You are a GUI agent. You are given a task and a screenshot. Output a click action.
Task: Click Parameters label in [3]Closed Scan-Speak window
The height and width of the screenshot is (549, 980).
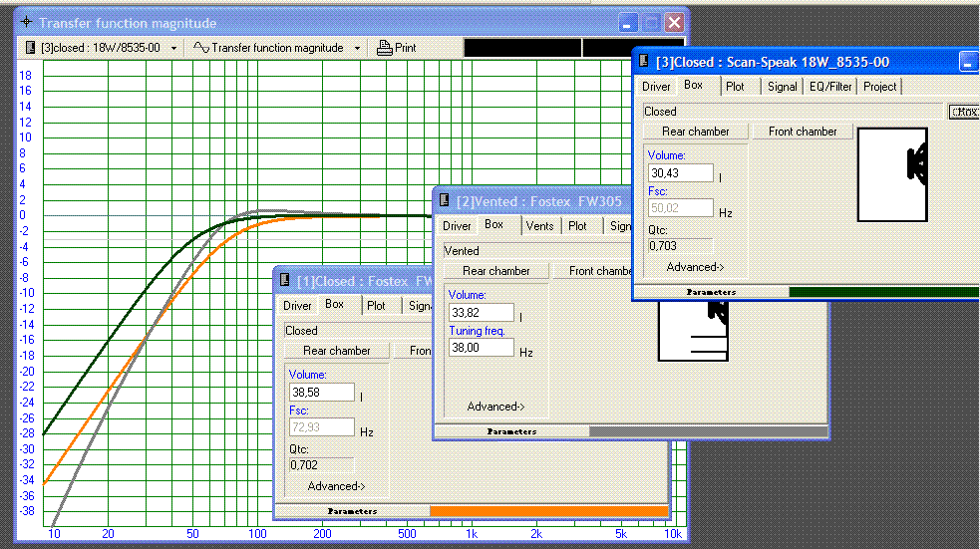[x=711, y=292]
